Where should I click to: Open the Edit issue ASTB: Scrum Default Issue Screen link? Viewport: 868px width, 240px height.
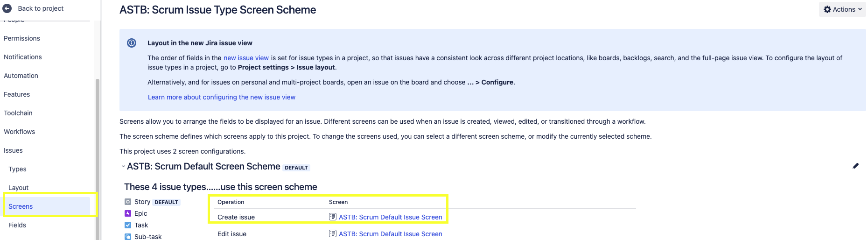click(391, 234)
